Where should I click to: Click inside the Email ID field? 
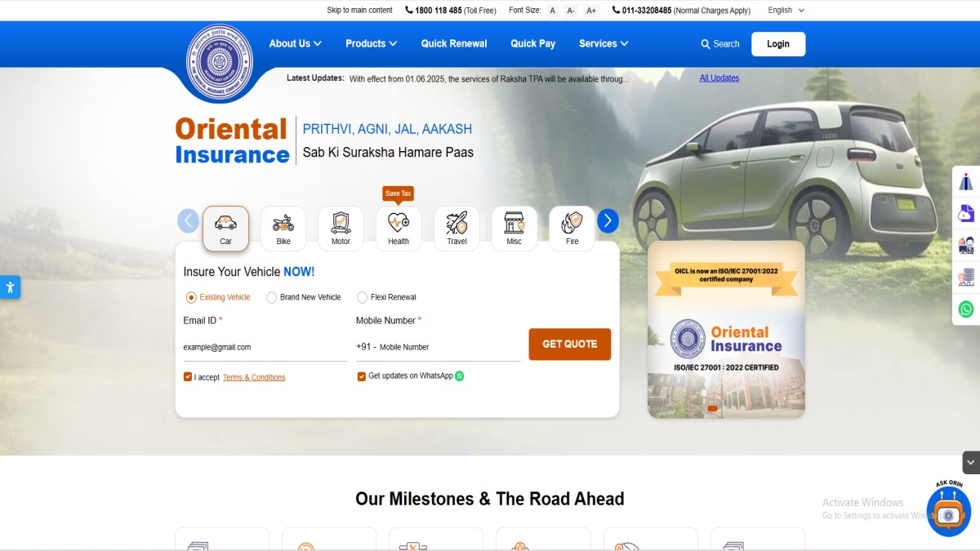[x=265, y=347]
